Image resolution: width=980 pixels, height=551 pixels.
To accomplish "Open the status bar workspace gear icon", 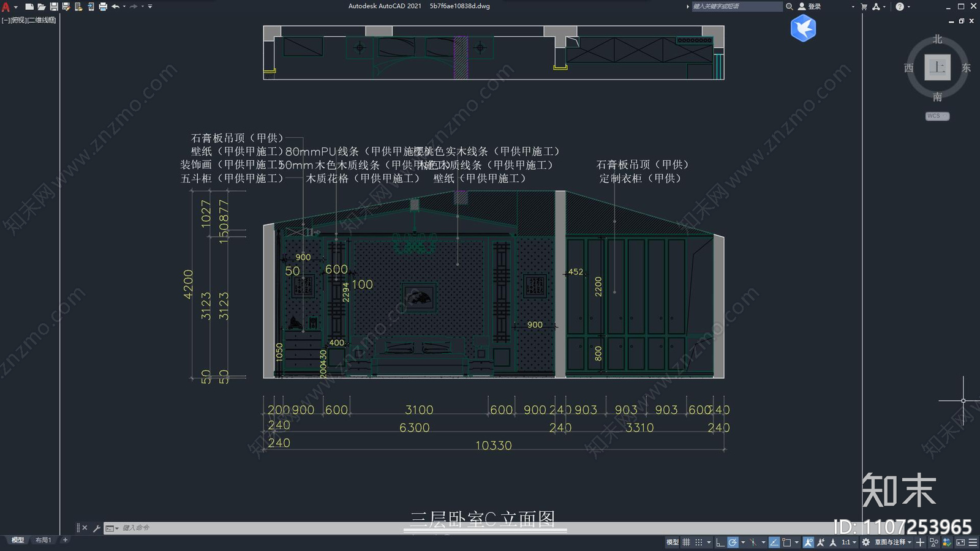I will point(865,542).
